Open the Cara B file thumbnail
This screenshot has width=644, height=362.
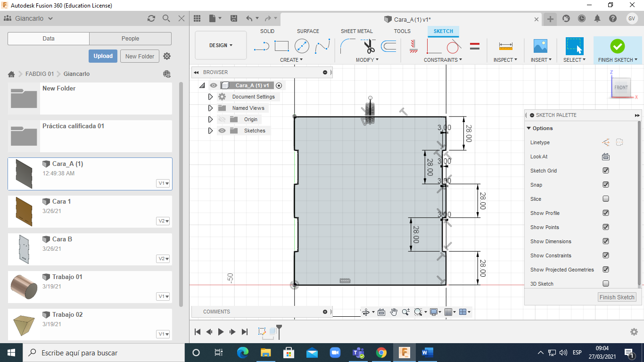click(24, 248)
